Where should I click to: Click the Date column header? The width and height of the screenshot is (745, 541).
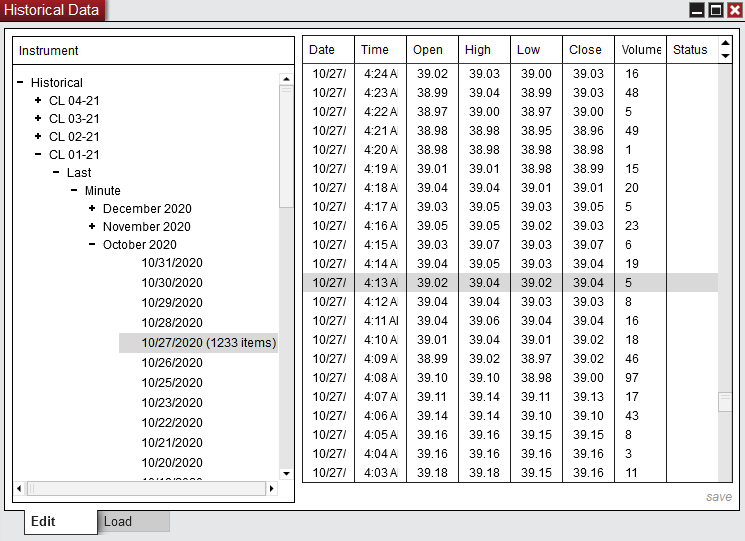pos(328,50)
